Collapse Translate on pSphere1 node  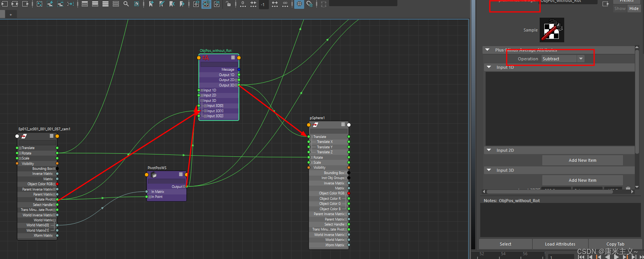click(x=312, y=137)
